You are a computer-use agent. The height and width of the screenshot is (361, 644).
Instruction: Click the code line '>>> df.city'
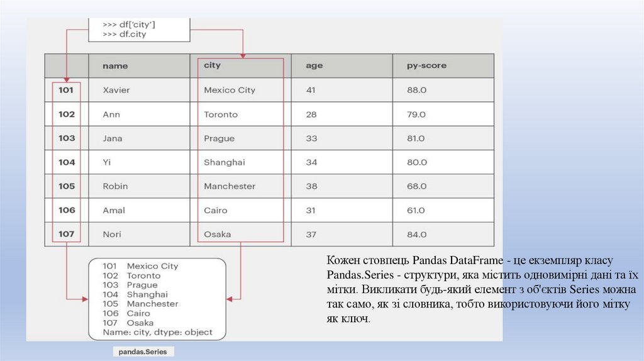[125, 34]
